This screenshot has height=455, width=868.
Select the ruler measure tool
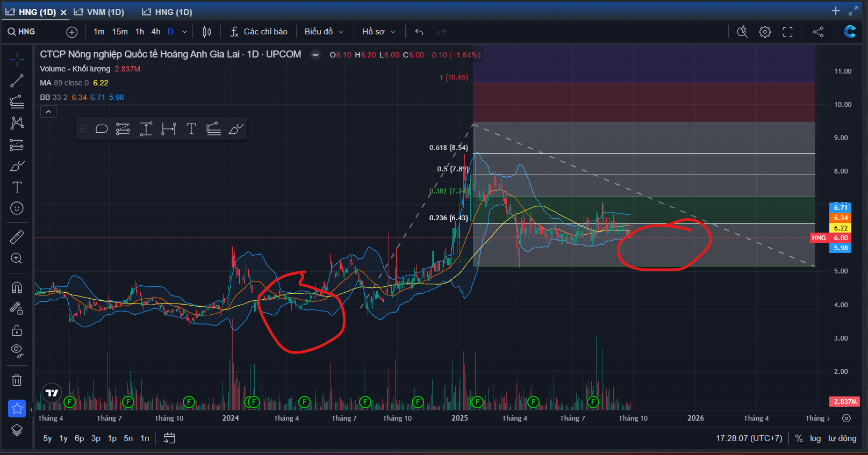[x=17, y=237]
